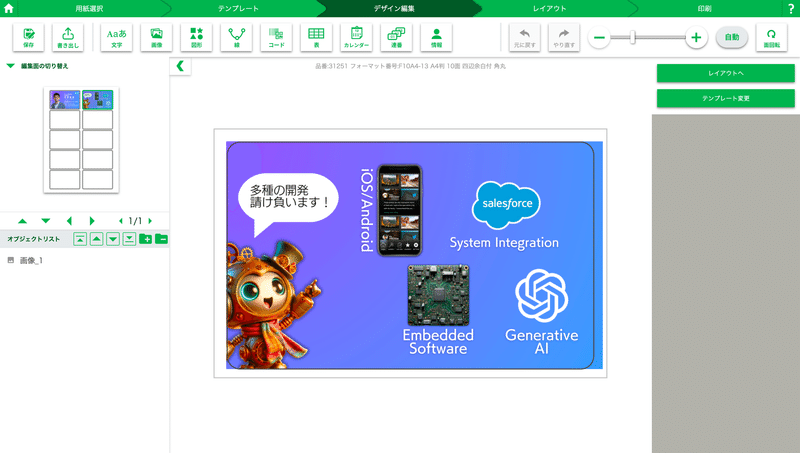The image size is (800, 453).
Task: Send object to back in list
Action: coord(129,239)
